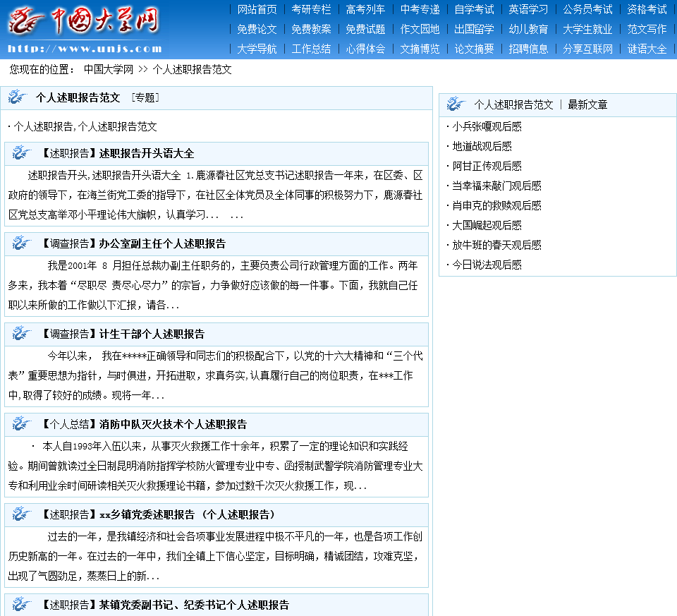The image size is (677, 616).
Task: Open 免费试题 section
Action: point(365,29)
